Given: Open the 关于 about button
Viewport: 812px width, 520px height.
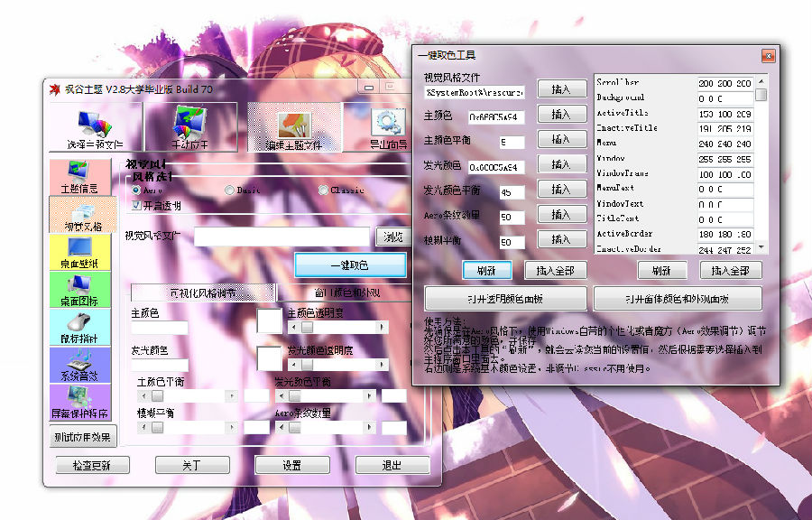Looking at the screenshot, I should pyautogui.click(x=192, y=465).
